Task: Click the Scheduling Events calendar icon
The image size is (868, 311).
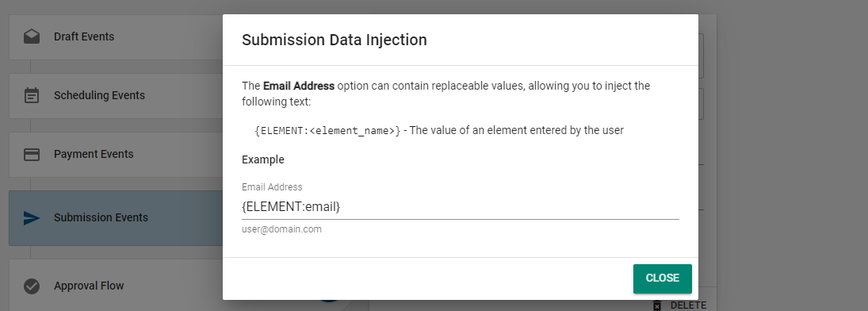Action: (x=32, y=95)
